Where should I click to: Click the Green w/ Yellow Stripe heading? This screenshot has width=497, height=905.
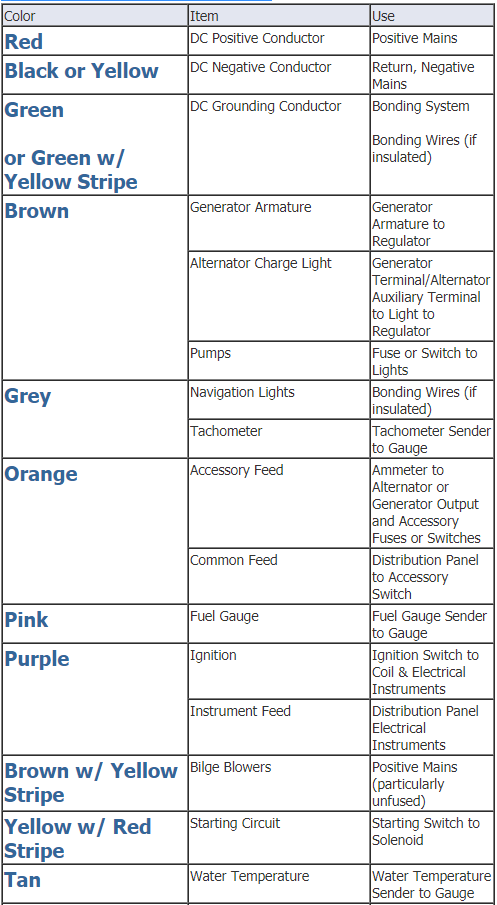tap(70, 170)
